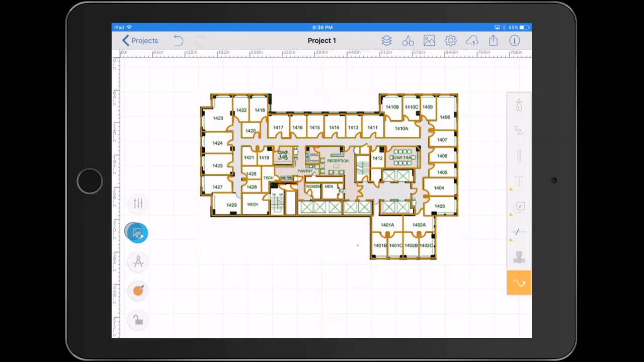Select the MEN restroom label

click(x=329, y=187)
